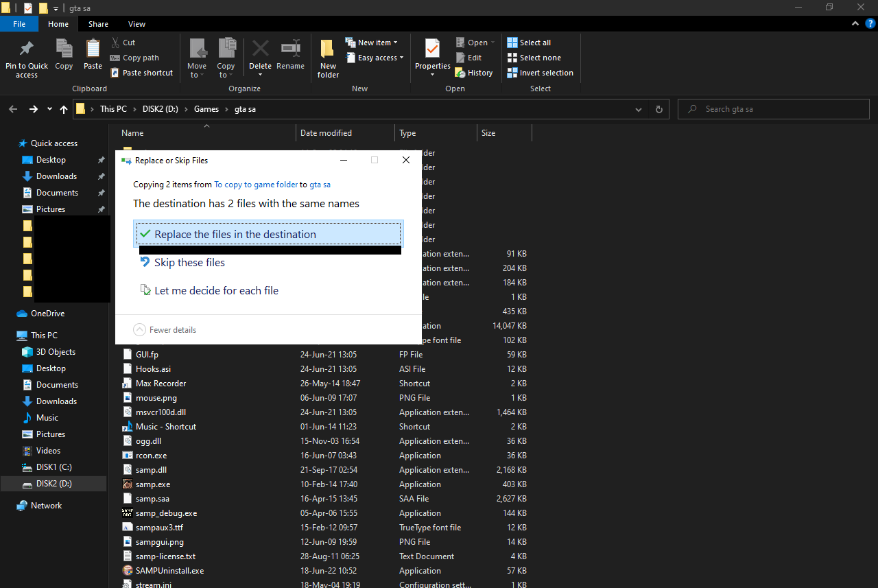Click History in Open group
The width and height of the screenshot is (878, 588).
(x=474, y=73)
